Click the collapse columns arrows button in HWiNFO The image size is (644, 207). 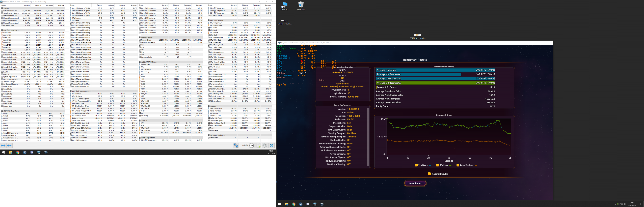(x=9, y=145)
